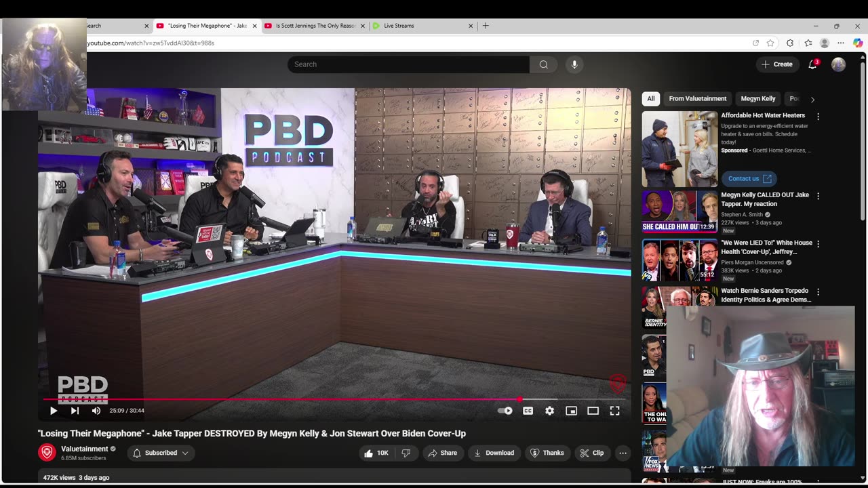Start voice search with microphone
868x488 pixels.
(x=574, y=64)
